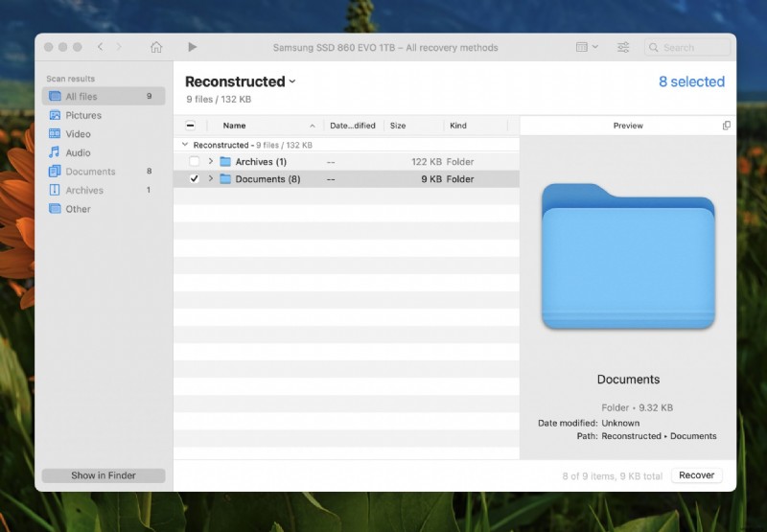Viewport: 767px width, 532px height.
Task: Select Pictures category in sidebar
Action: click(x=83, y=115)
